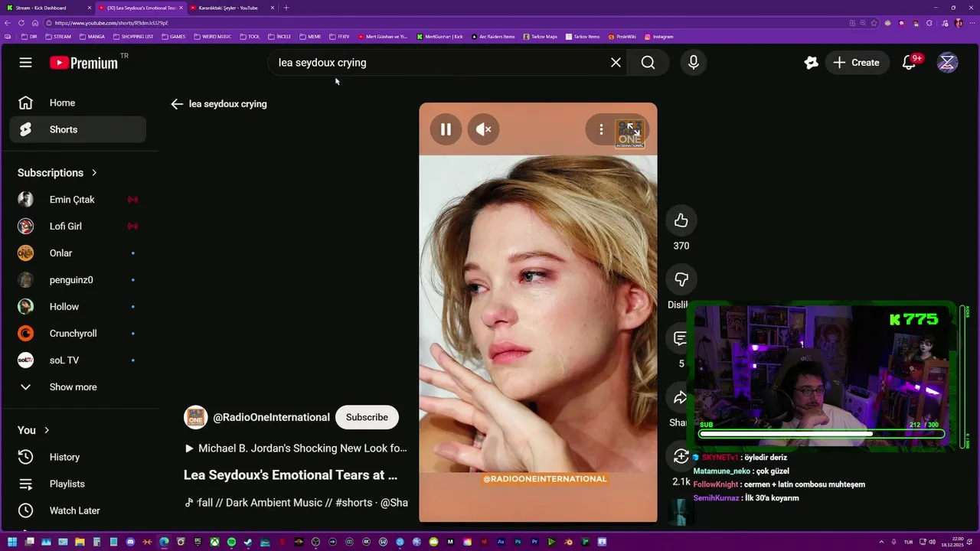Select Shorts in the sidebar
Screen dimensions: 980x551
click(x=77, y=129)
